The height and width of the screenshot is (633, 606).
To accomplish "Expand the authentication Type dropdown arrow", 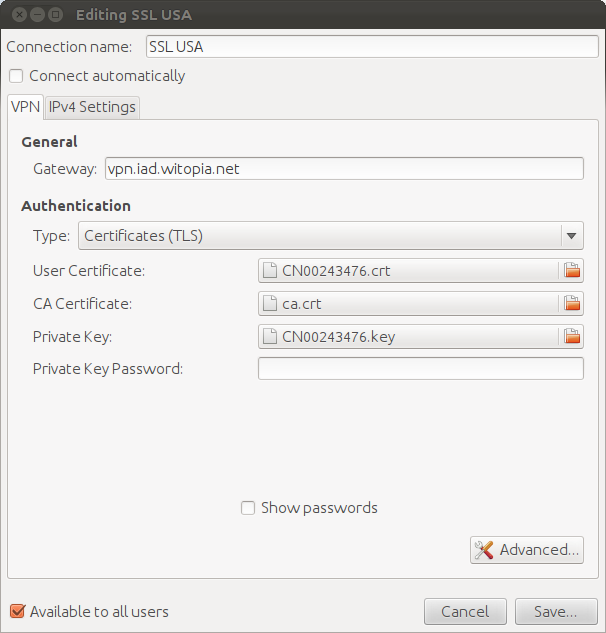I will 571,236.
